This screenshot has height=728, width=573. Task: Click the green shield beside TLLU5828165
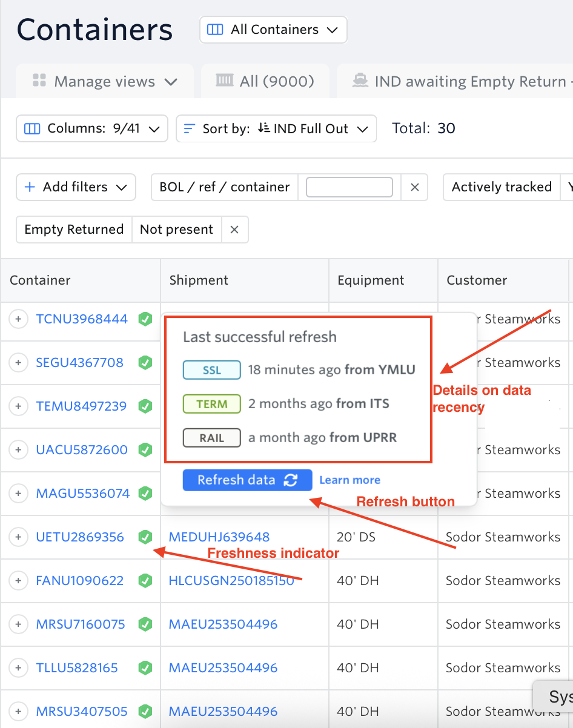pos(145,668)
